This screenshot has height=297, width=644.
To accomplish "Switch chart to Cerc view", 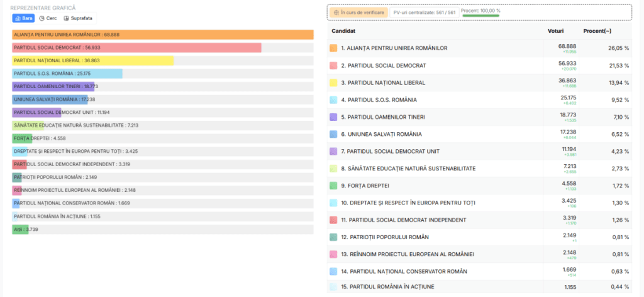I will pyautogui.click(x=48, y=18).
